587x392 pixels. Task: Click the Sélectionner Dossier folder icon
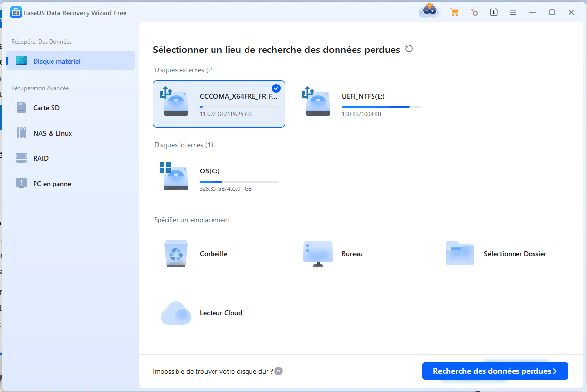coord(460,253)
